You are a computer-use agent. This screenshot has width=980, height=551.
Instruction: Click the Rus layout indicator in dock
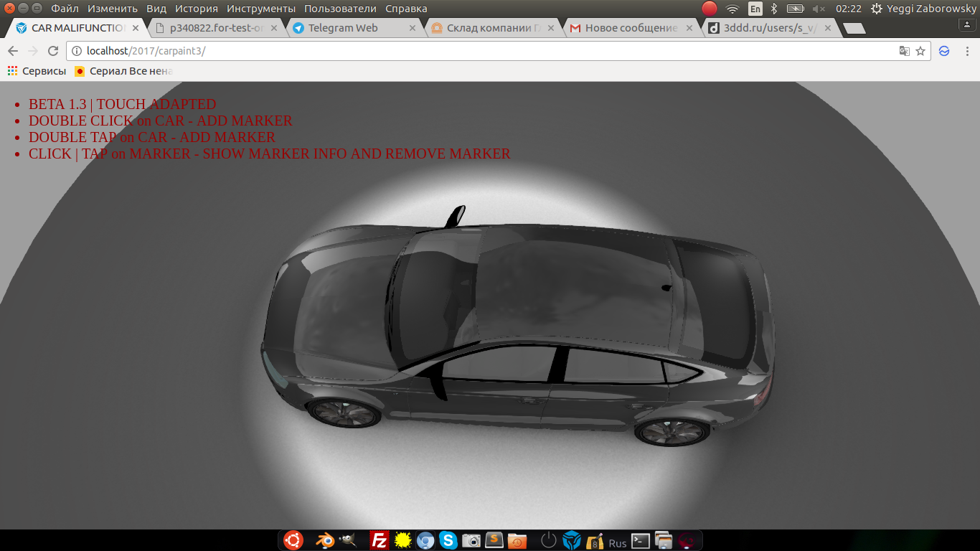pos(618,543)
